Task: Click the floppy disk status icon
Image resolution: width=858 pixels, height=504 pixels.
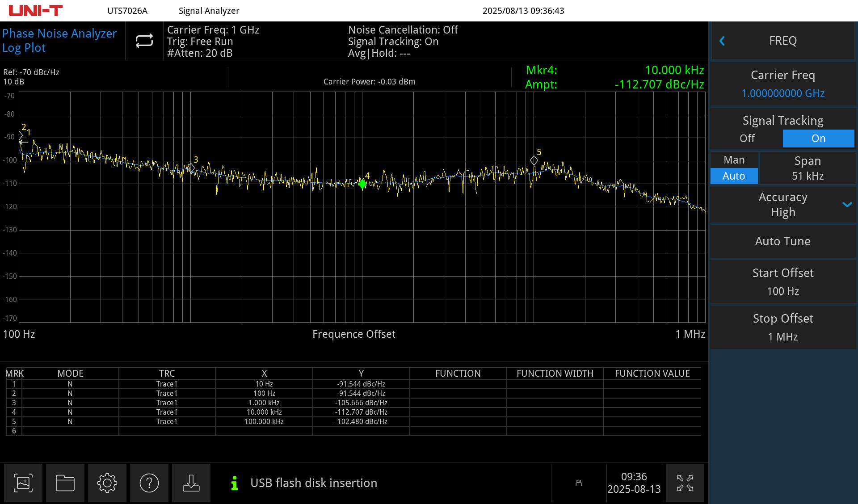Action: pyautogui.click(x=579, y=483)
